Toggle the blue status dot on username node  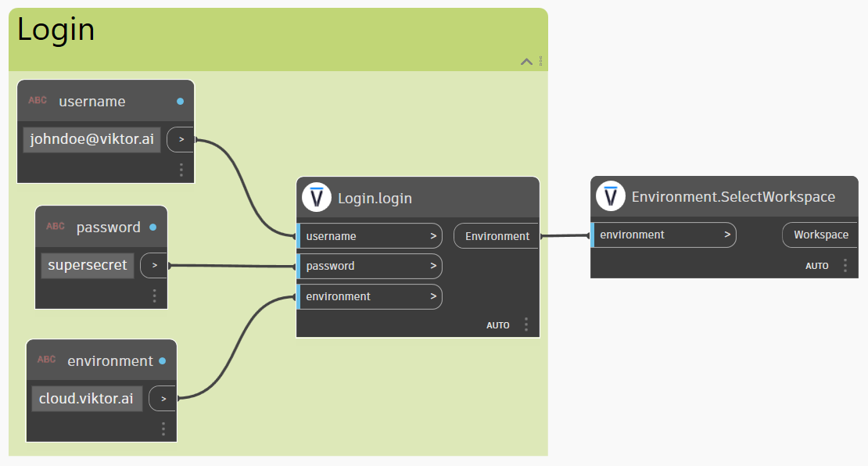180,102
